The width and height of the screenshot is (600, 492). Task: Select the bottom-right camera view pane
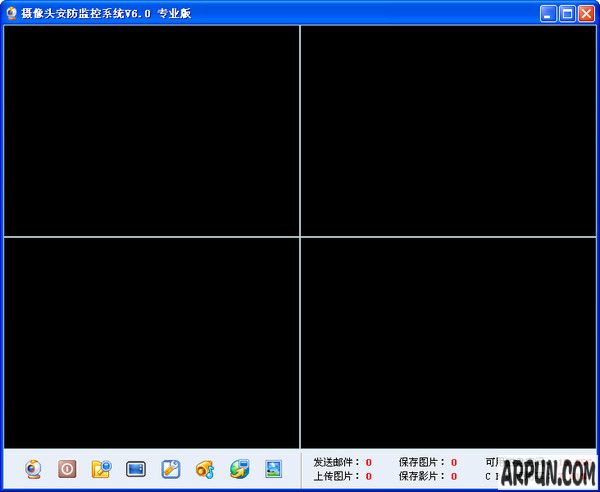coord(448,343)
